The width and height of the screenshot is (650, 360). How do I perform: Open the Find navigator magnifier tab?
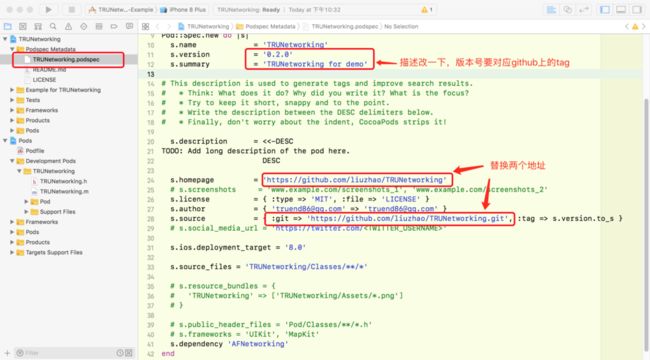click(53, 27)
